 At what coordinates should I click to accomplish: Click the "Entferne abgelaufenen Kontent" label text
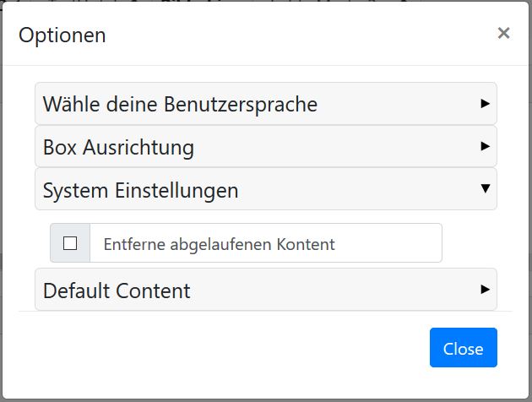click(x=219, y=244)
